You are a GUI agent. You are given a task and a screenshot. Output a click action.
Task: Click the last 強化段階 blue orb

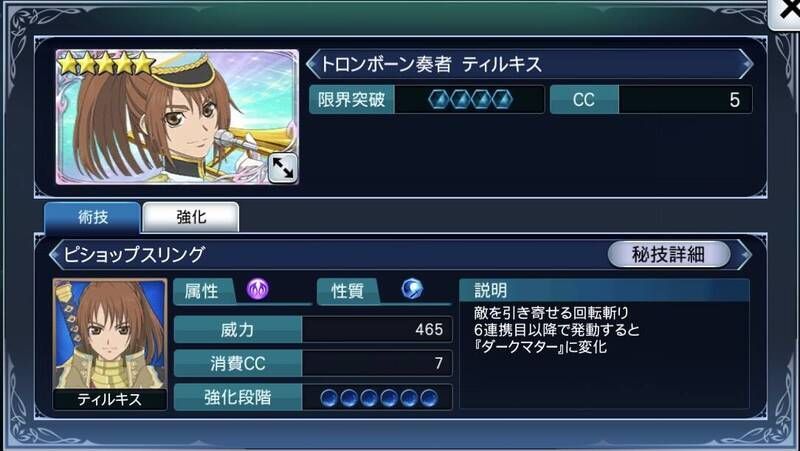(x=429, y=398)
